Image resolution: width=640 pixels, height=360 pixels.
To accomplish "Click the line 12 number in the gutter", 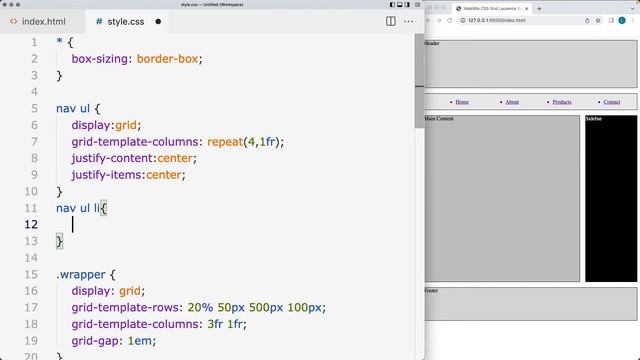I will pyautogui.click(x=31, y=224).
